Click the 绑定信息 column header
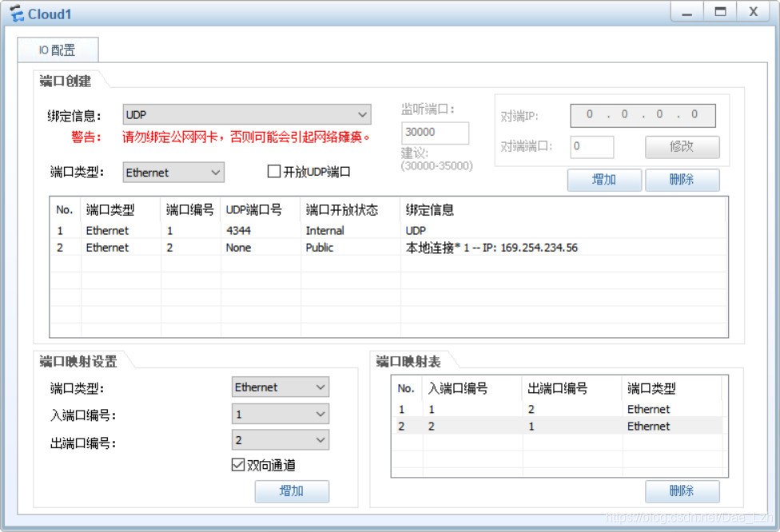This screenshot has width=780, height=532. (563, 210)
